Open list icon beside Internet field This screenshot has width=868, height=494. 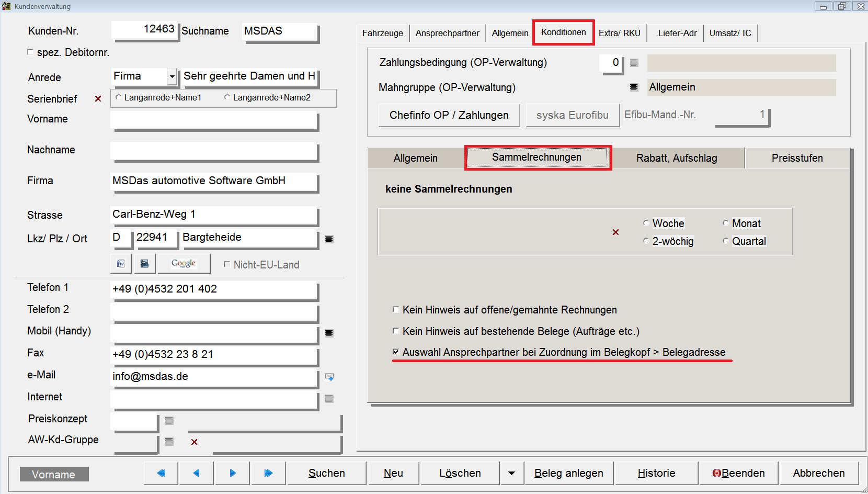coord(329,399)
